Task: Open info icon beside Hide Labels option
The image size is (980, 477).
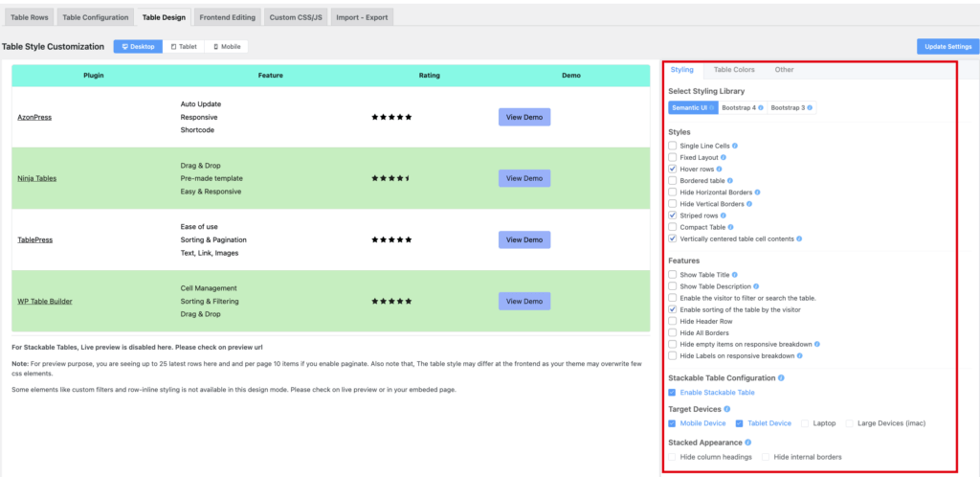Action: (x=799, y=355)
